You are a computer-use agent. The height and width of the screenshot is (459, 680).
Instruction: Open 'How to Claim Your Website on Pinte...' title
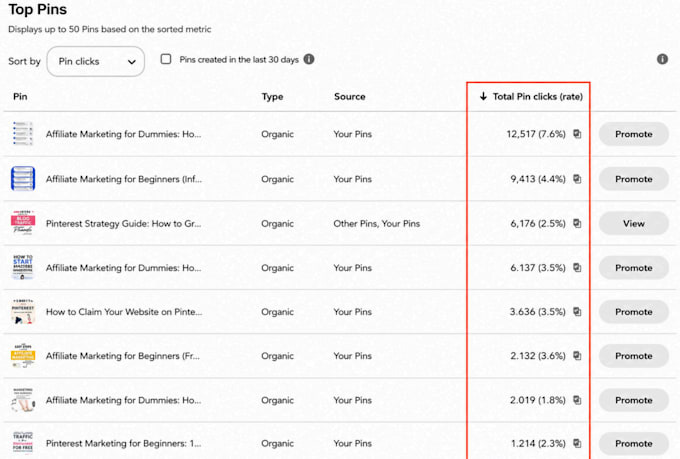point(124,312)
